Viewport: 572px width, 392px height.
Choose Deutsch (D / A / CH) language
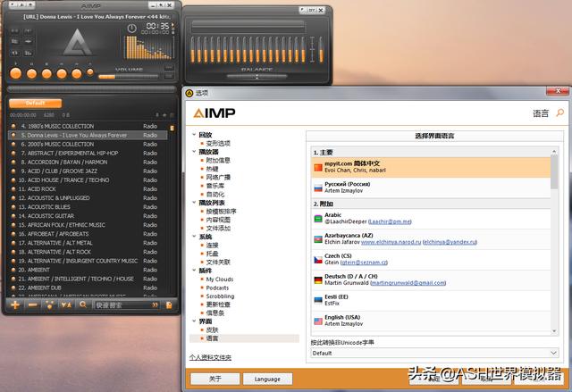click(x=431, y=279)
